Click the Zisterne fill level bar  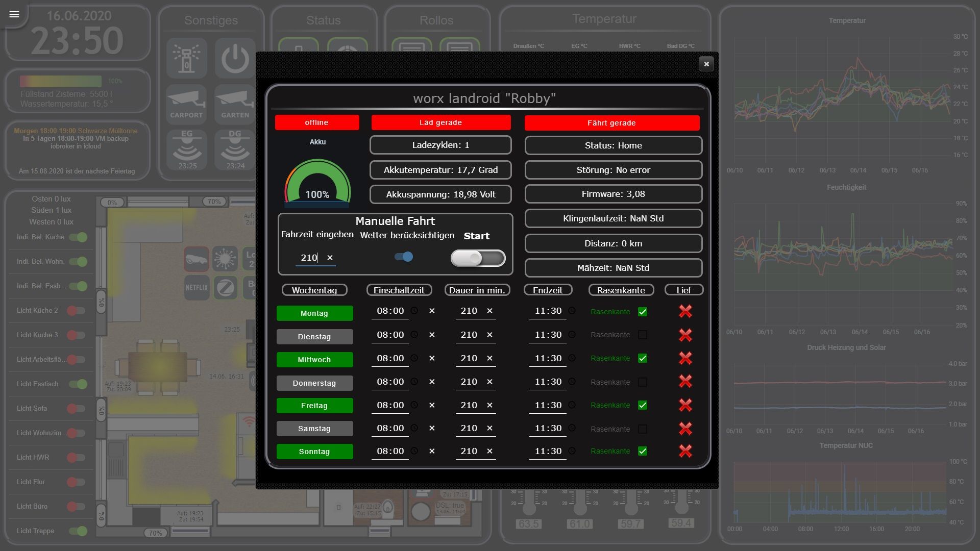coord(61,81)
